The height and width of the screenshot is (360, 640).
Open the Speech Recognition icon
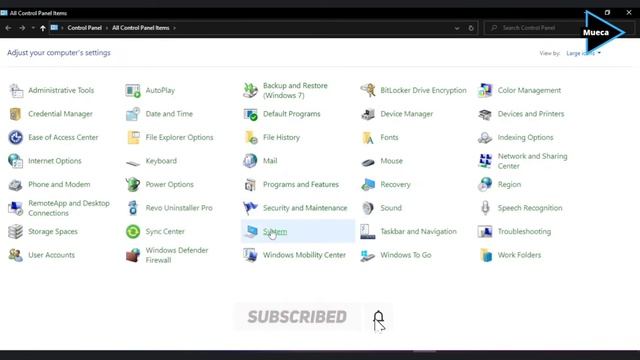coord(485,208)
